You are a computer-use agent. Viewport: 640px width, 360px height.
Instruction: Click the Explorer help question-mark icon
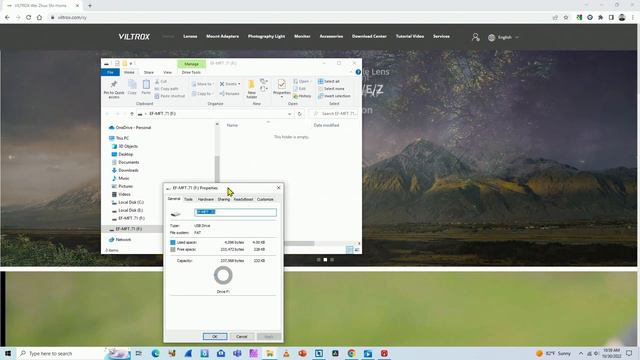pos(358,72)
